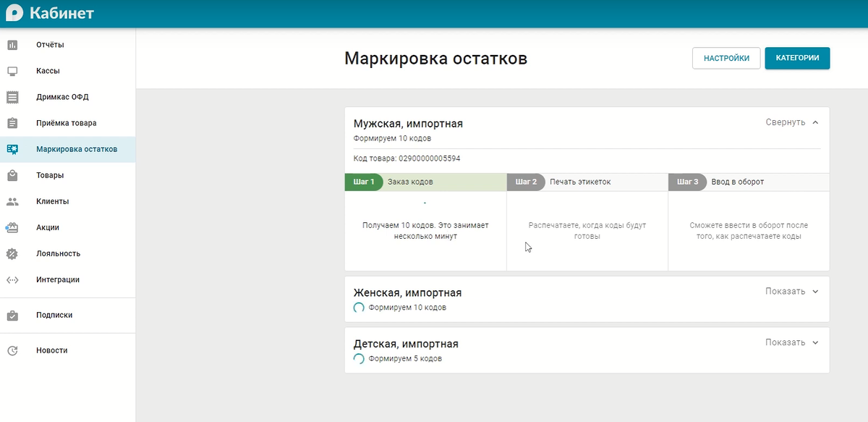This screenshot has height=422, width=868.
Task: Click the НАСТРОЙКИ button
Action: [x=726, y=58]
